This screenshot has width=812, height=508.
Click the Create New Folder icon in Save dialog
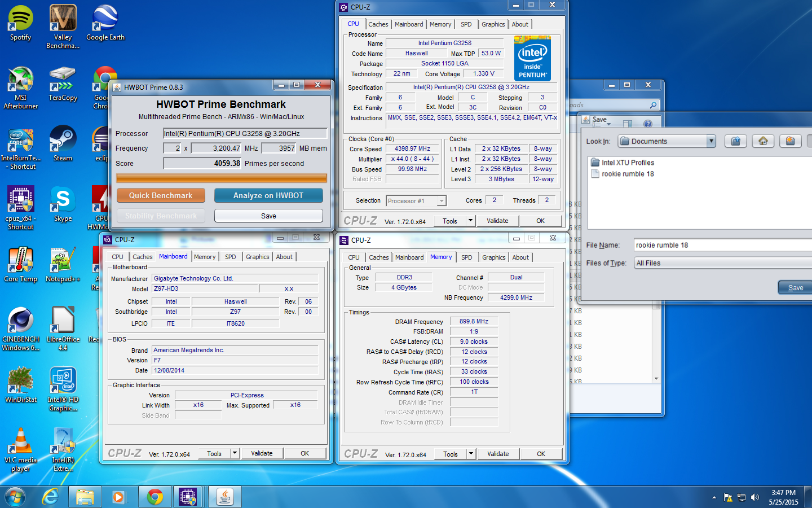click(790, 141)
